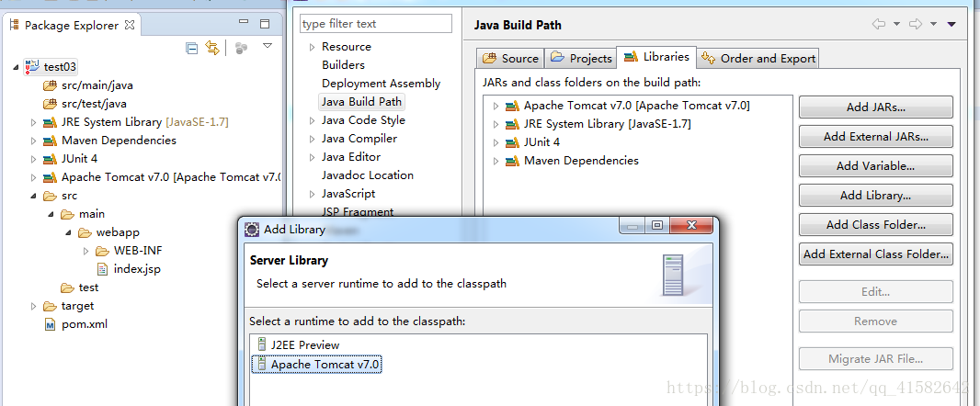Viewport: 980px width, 406px height.
Task: Expand the Maven Dependencies node in Package Explorer
Action: 34,141
